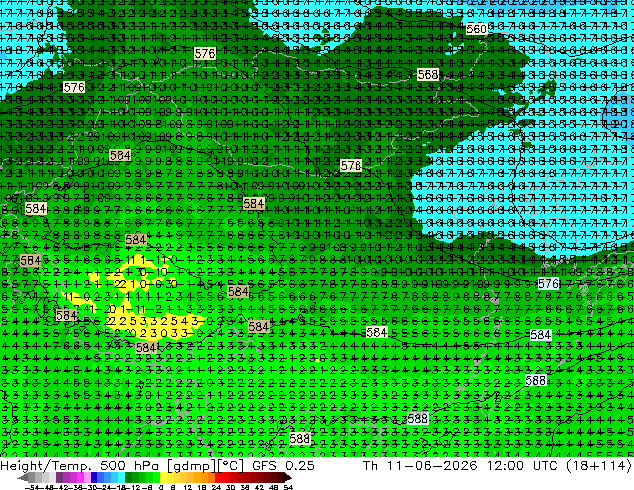Viewport: 634px width, 490px height.
Task: Pick the bright red swatch in the legend
Action: tap(218, 478)
